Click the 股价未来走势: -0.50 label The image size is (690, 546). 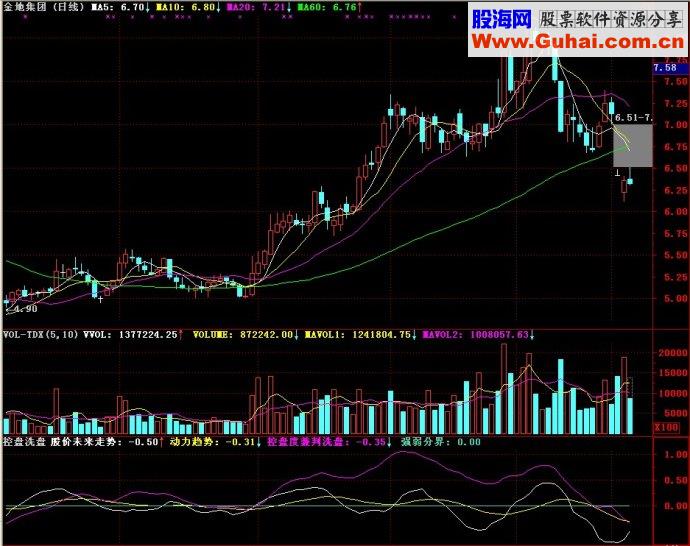click(107, 441)
